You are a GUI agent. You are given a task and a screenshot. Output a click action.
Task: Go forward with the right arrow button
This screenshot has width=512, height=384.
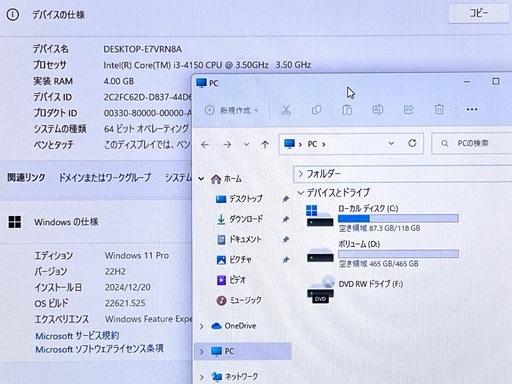[x=227, y=145]
